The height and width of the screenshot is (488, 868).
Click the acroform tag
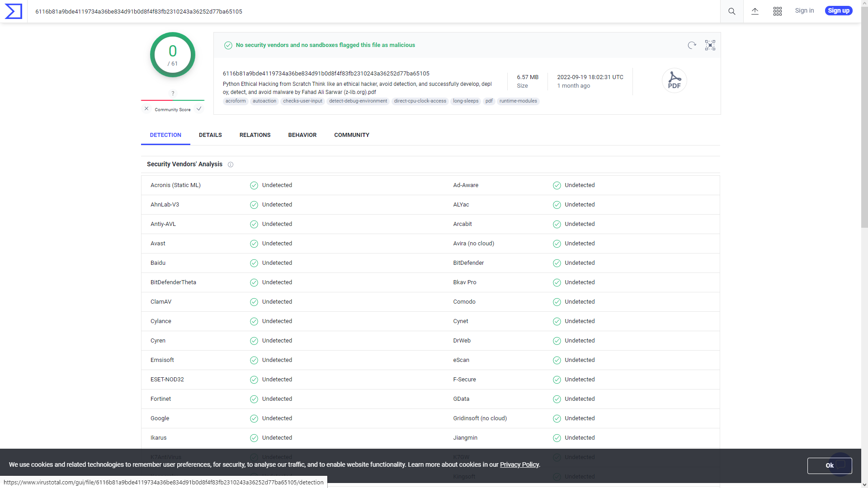tap(236, 101)
